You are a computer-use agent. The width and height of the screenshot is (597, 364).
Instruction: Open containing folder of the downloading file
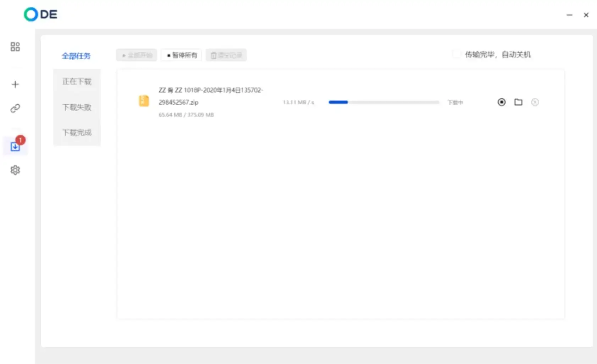pyautogui.click(x=518, y=102)
